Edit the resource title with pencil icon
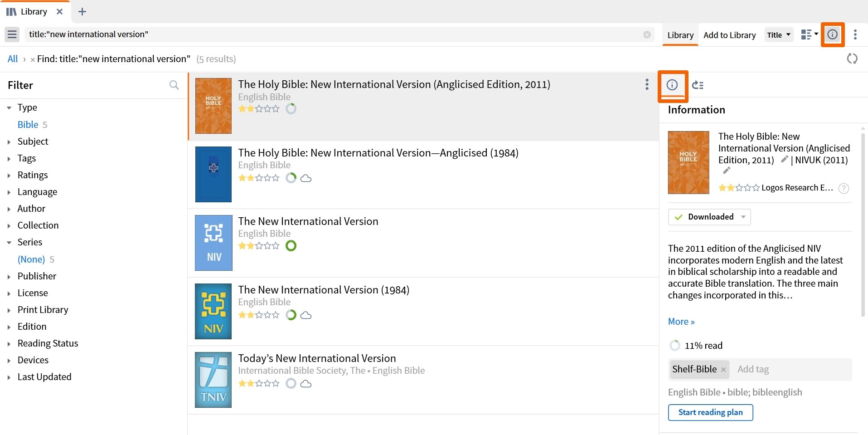868x435 pixels. pyautogui.click(x=784, y=159)
